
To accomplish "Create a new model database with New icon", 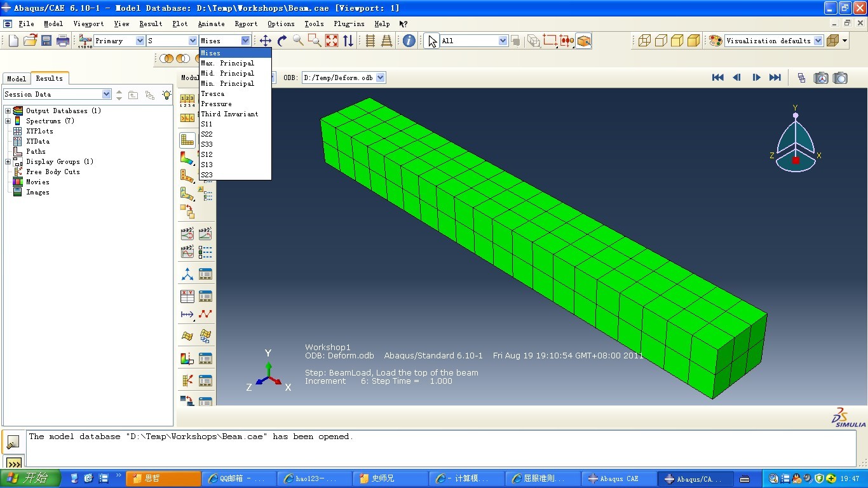I will tap(14, 41).
